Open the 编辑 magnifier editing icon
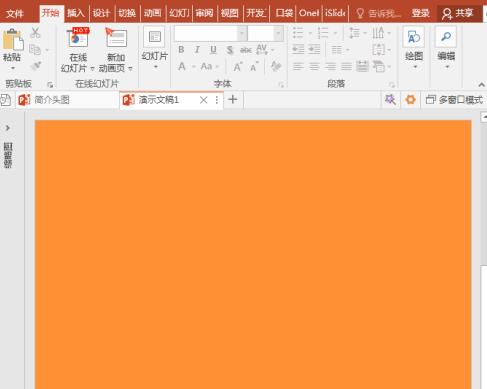The height and width of the screenshot is (389, 487). click(446, 37)
